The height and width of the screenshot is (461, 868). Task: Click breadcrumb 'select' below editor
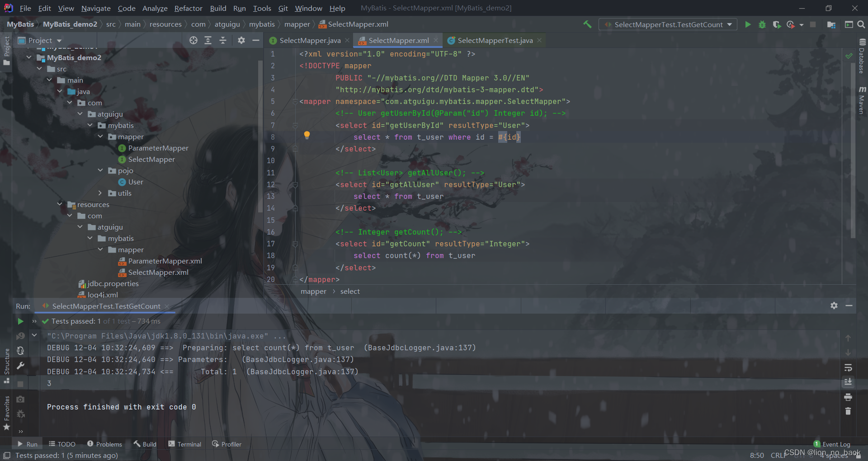350,292
